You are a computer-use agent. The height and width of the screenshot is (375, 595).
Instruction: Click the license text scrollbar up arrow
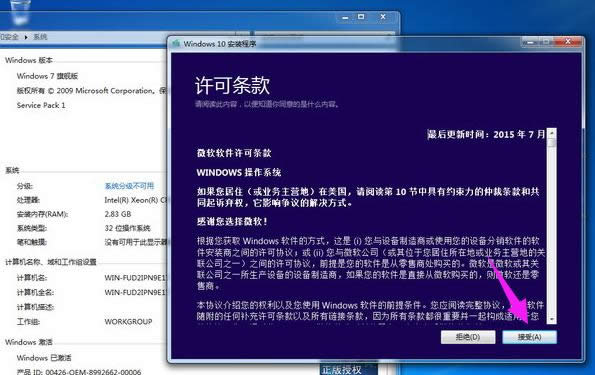(x=552, y=133)
